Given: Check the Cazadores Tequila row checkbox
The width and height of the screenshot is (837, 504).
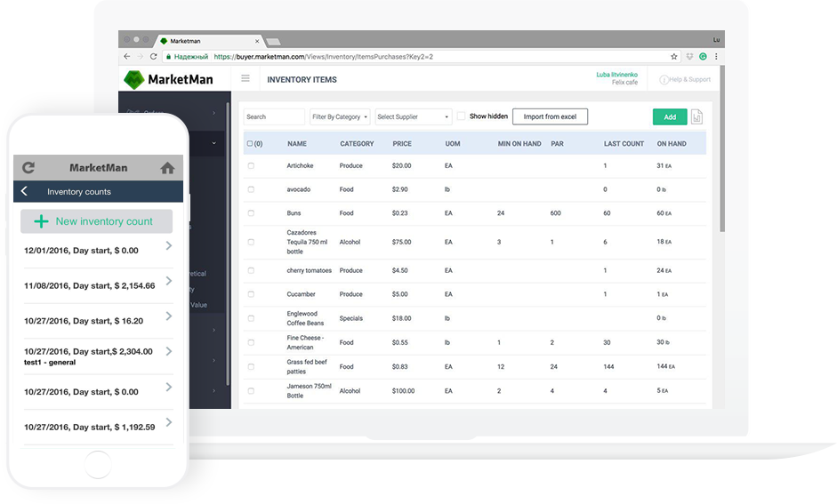Looking at the screenshot, I should 251,242.
